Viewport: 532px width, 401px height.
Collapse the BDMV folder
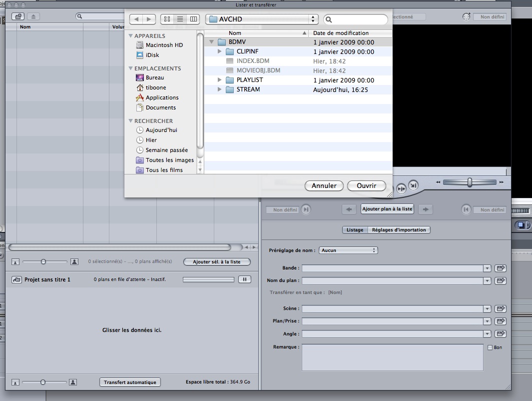[211, 42]
